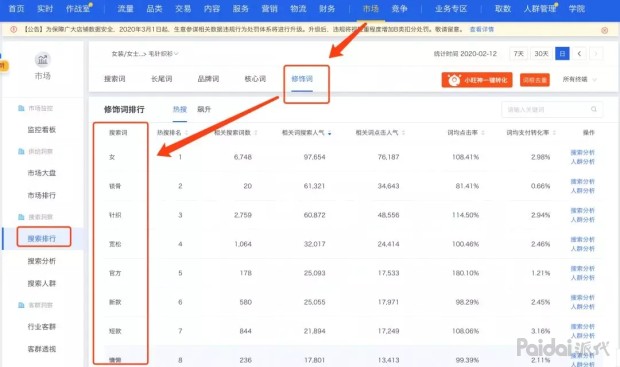Open the 内容 navigation item
620x367 pixels.
(212, 9)
